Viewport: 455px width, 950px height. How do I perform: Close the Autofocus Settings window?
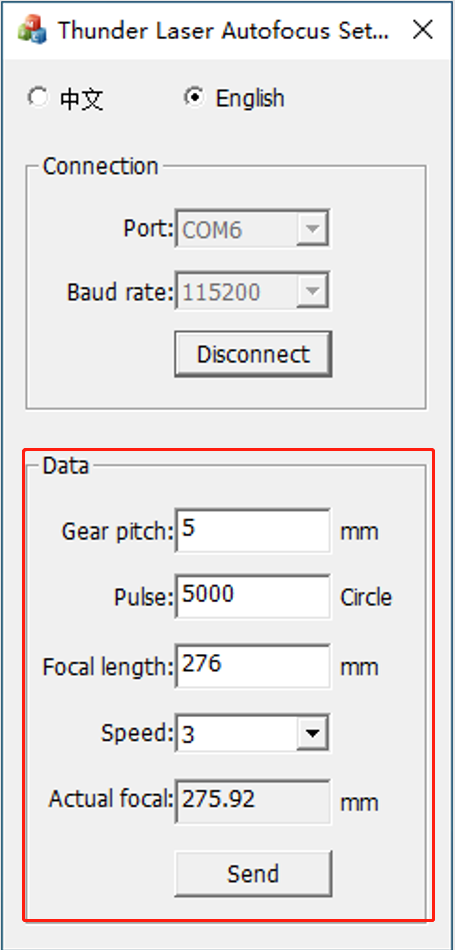(423, 30)
